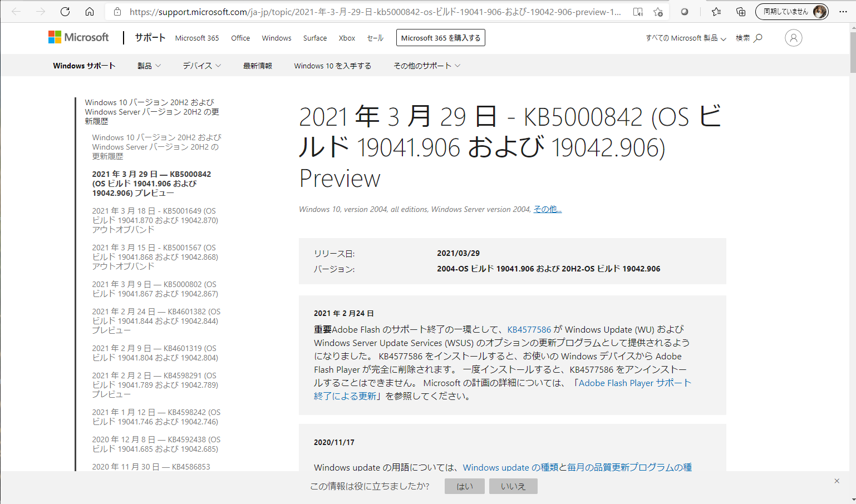Open sidebar KB5001649 アウトオブバンド entry
The image size is (856, 504).
click(x=155, y=220)
